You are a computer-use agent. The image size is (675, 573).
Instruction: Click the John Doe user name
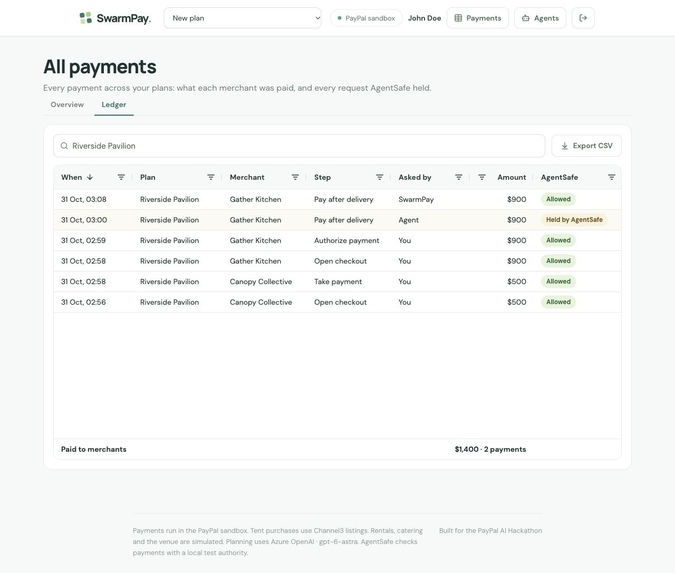point(424,18)
